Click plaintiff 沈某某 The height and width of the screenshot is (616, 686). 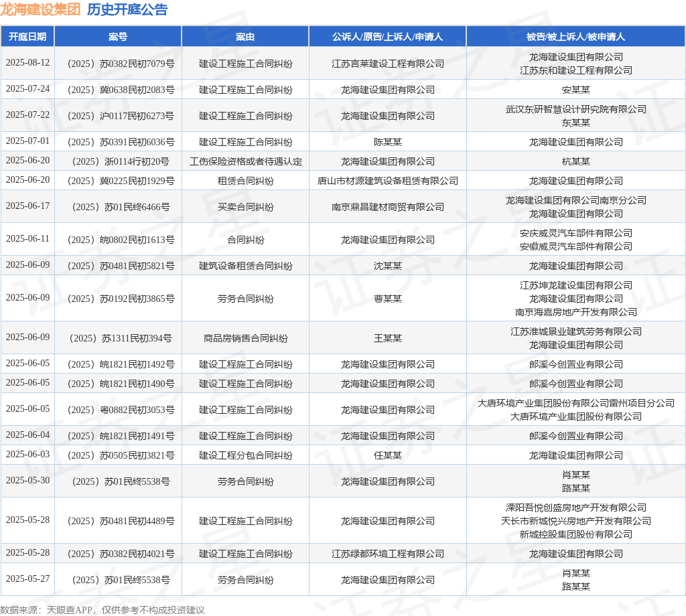(388, 266)
